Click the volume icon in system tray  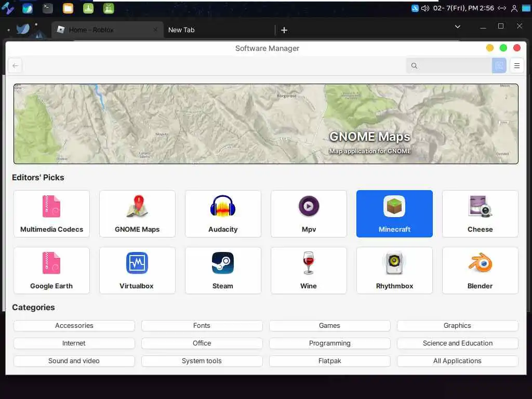(425, 8)
